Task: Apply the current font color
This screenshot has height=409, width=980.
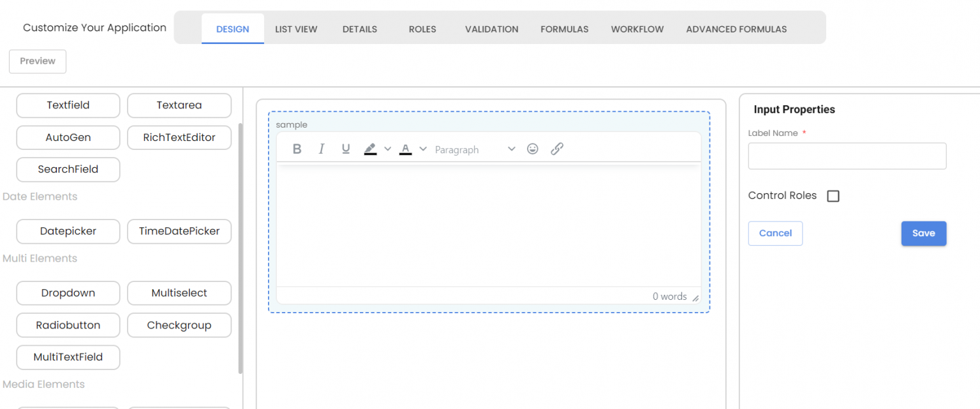Action: pos(405,149)
